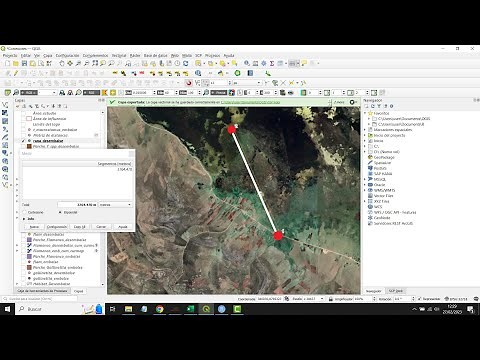The image size is (480, 360).
Task: Open Chrome from the Windows taskbar
Action: coord(160,309)
